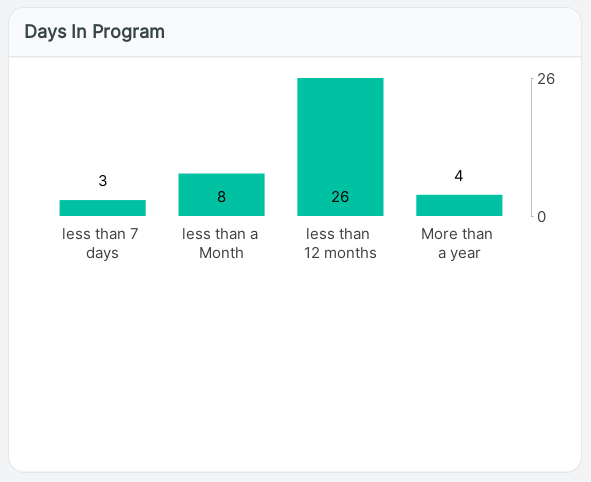Click the 'less than 7 days' axis label
Viewport: 591px width, 482px height.
pyautogui.click(x=101, y=243)
